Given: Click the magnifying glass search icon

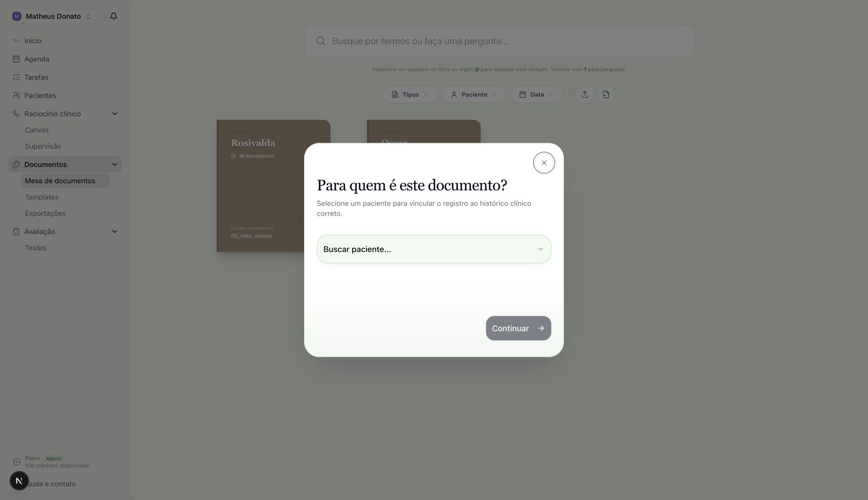Looking at the screenshot, I should click(x=321, y=41).
